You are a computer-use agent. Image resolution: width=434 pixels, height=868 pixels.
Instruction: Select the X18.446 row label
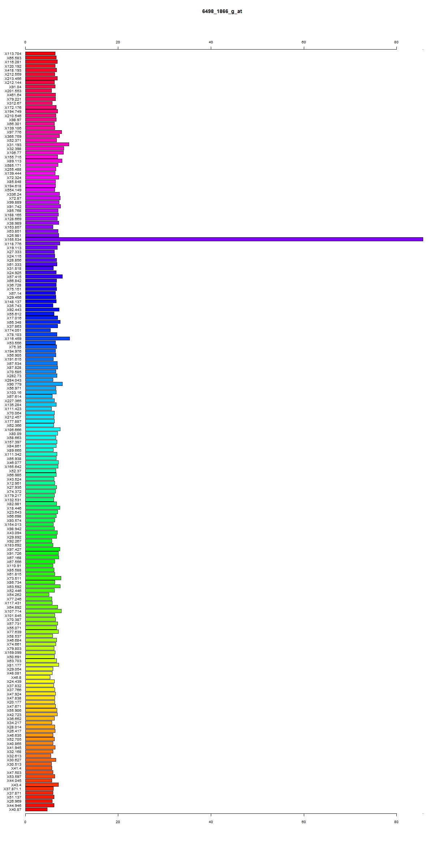pyautogui.click(x=14, y=508)
